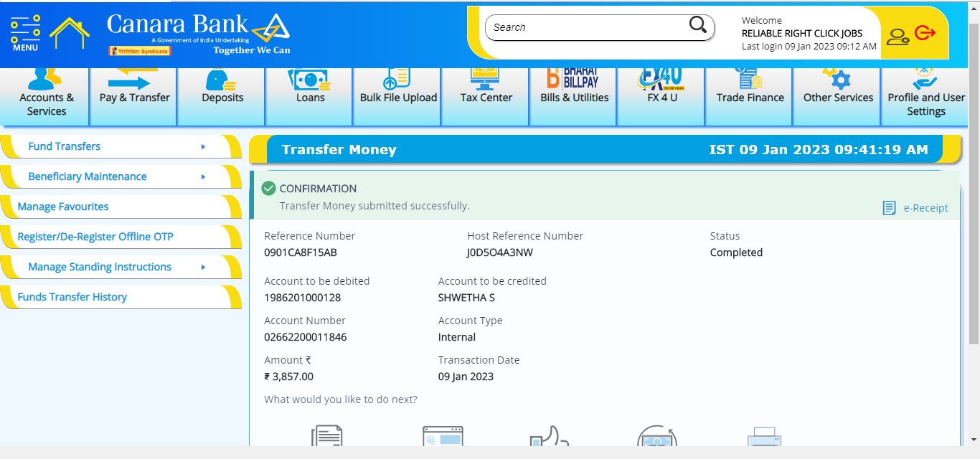Open Bills & Utilities
Screen dimensions: 980x459
click(574, 97)
